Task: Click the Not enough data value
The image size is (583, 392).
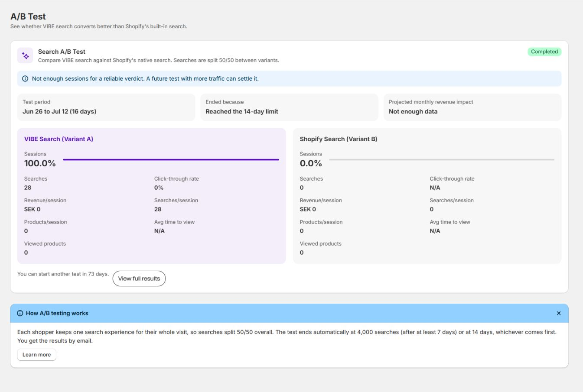Action: (x=413, y=111)
